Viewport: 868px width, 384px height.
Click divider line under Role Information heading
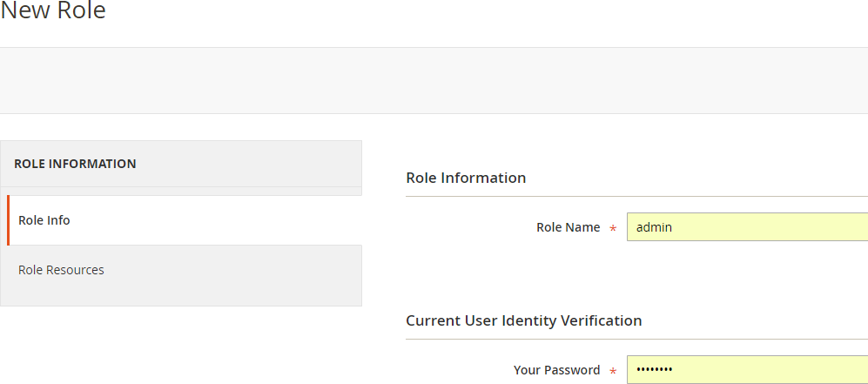pos(636,197)
